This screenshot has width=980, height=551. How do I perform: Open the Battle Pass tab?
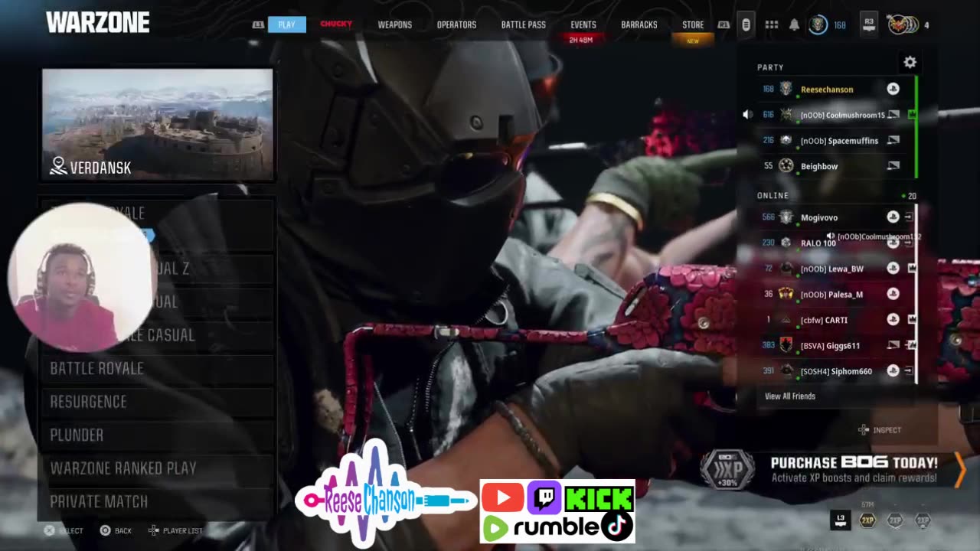point(524,25)
